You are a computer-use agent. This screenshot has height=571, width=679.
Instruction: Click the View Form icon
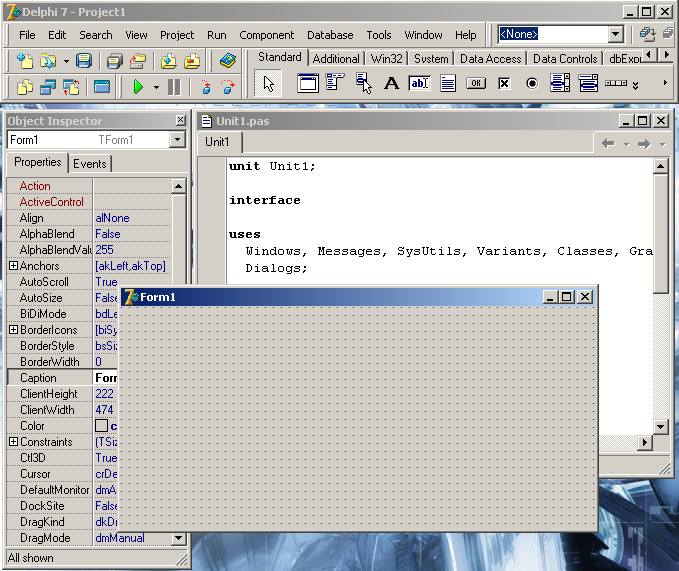click(48, 87)
